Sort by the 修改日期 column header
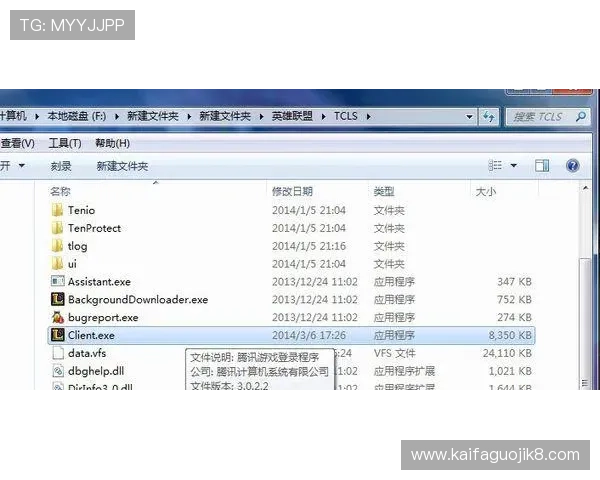The width and height of the screenshot is (600, 480). [x=292, y=191]
